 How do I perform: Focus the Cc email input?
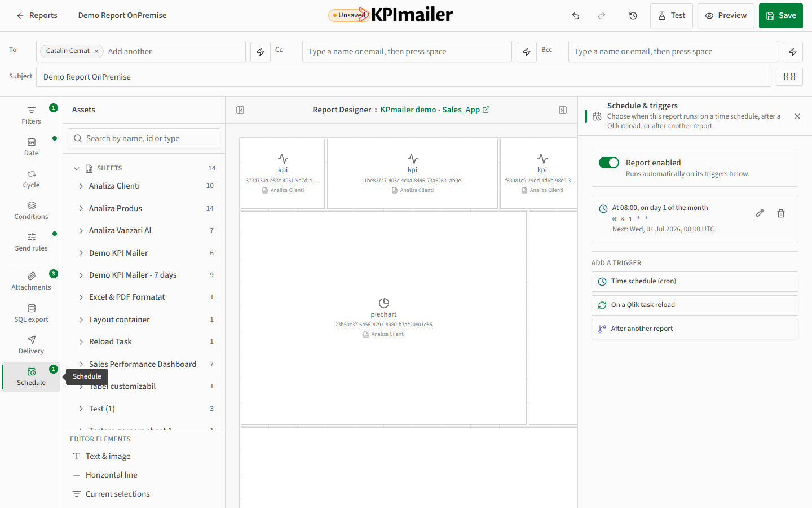point(407,51)
